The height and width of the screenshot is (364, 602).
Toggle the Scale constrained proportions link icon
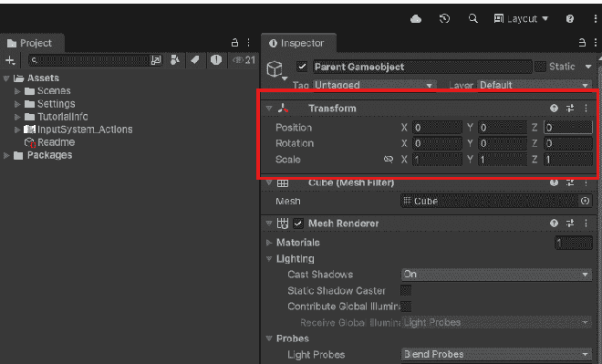tap(389, 160)
